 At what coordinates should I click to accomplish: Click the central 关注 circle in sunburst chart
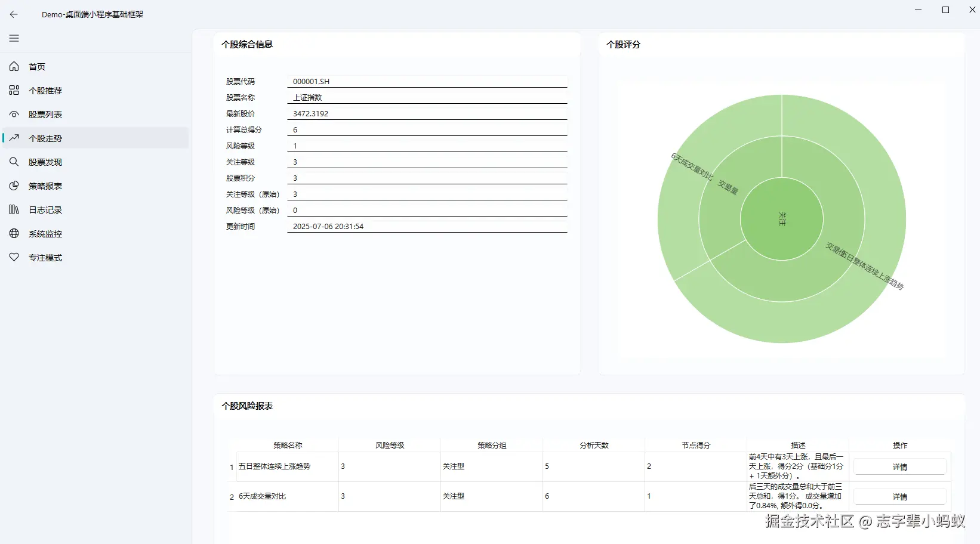click(782, 219)
